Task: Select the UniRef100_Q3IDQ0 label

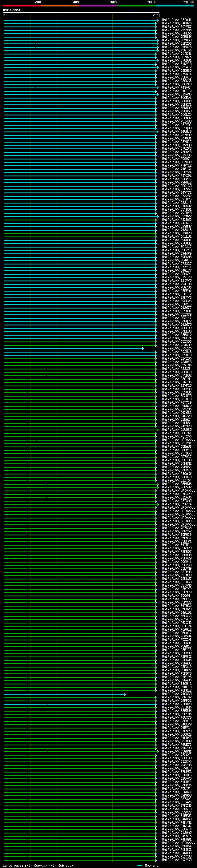Action: pos(176,707)
